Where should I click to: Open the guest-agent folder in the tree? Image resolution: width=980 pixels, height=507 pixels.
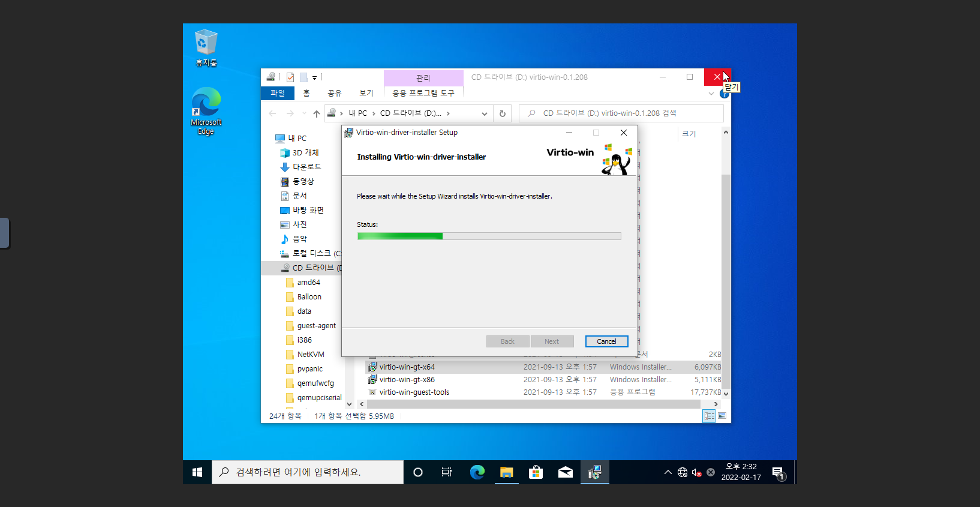pyautogui.click(x=311, y=325)
